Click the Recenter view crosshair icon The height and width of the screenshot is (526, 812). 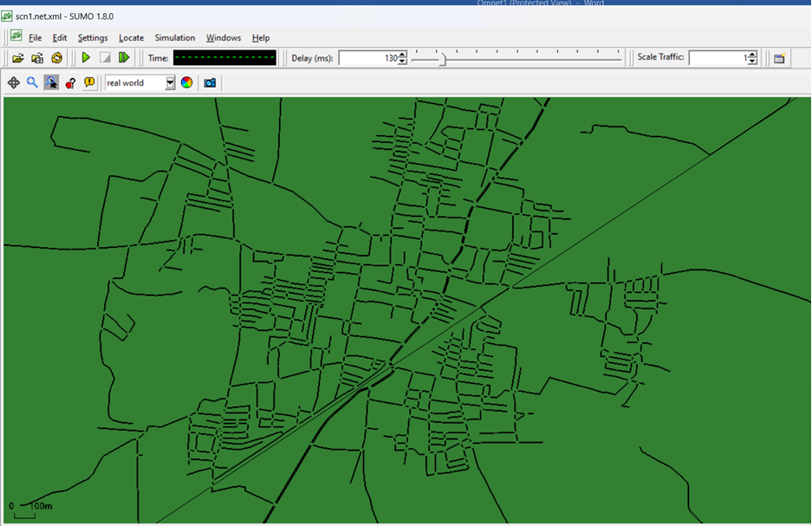point(14,83)
